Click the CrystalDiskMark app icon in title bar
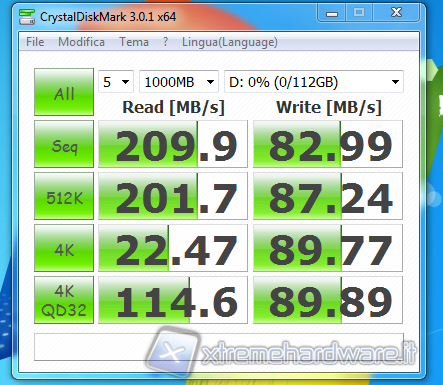 pos(27,17)
